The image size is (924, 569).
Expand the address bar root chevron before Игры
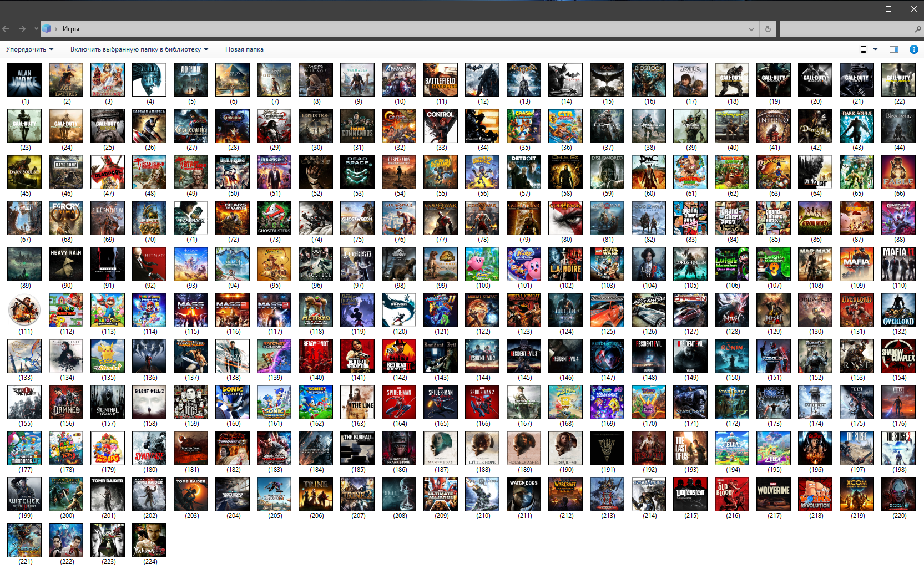(56, 29)
